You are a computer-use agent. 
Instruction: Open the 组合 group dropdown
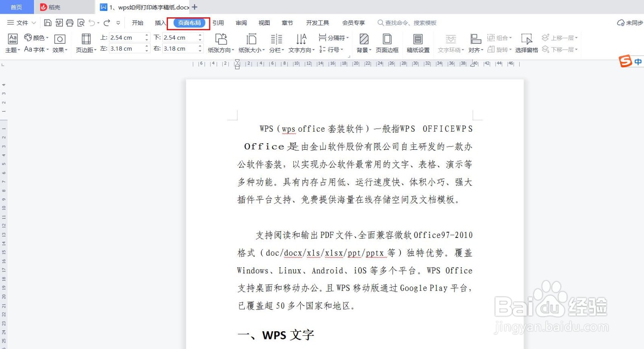point(500,38)
